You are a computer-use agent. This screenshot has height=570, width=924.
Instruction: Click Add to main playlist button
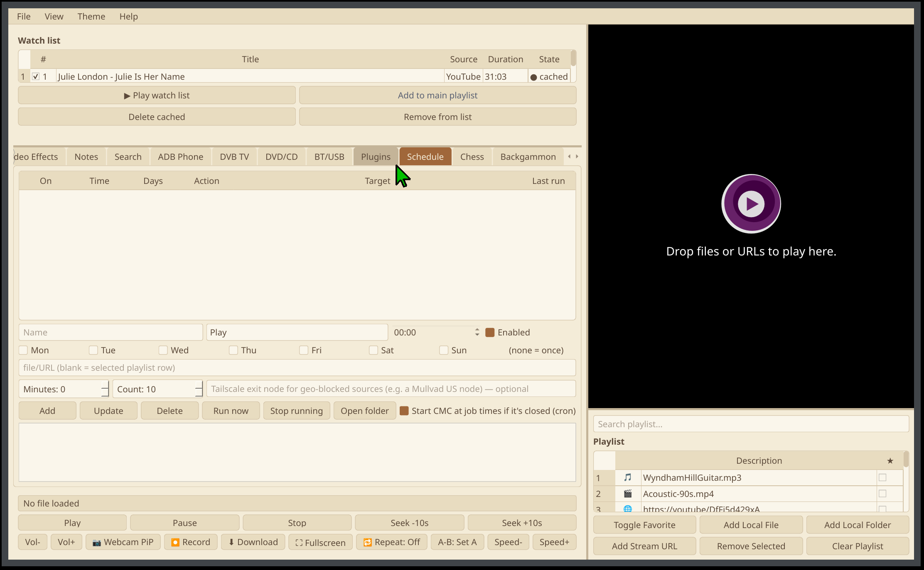pyautogui.click(x=437, y=95)
